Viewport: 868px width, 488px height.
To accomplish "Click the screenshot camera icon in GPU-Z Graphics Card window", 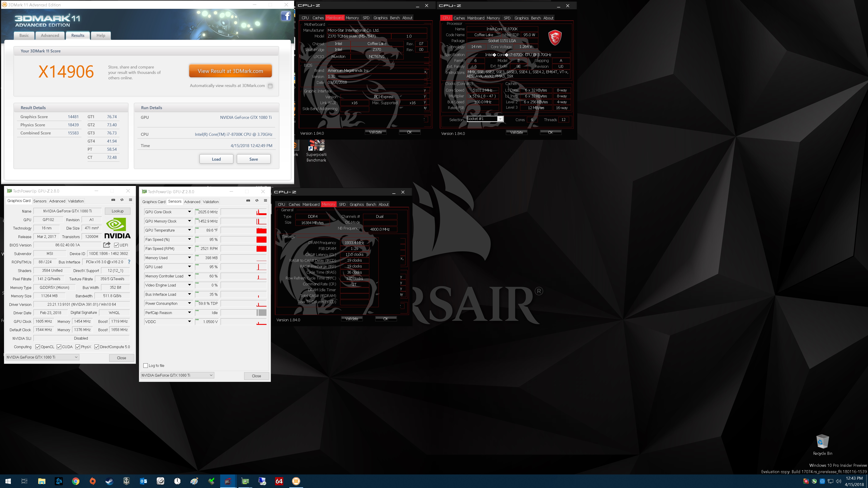I will [113, 200].
